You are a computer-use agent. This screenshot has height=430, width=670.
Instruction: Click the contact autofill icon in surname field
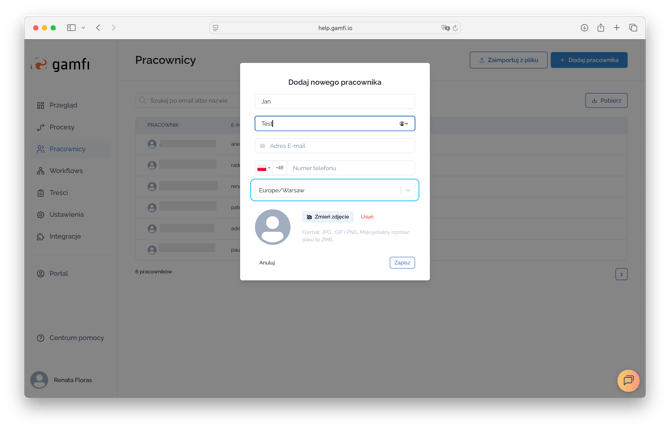tap(404, 124)
